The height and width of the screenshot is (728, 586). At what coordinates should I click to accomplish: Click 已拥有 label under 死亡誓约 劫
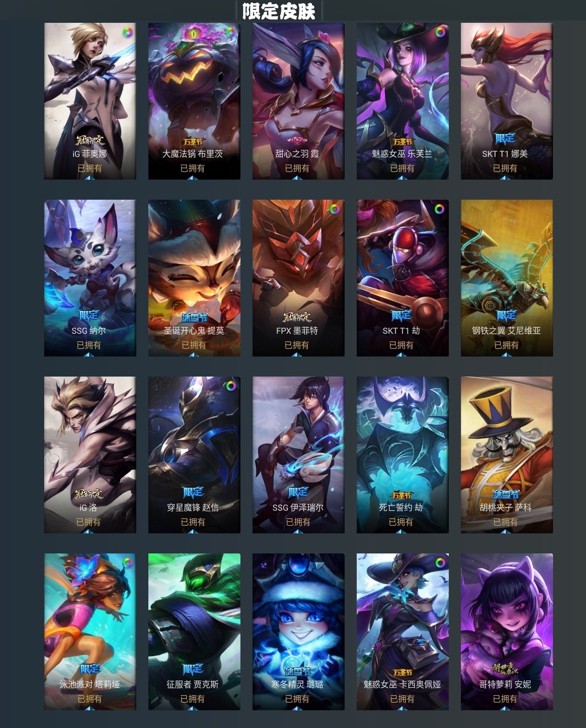(401, 522)
